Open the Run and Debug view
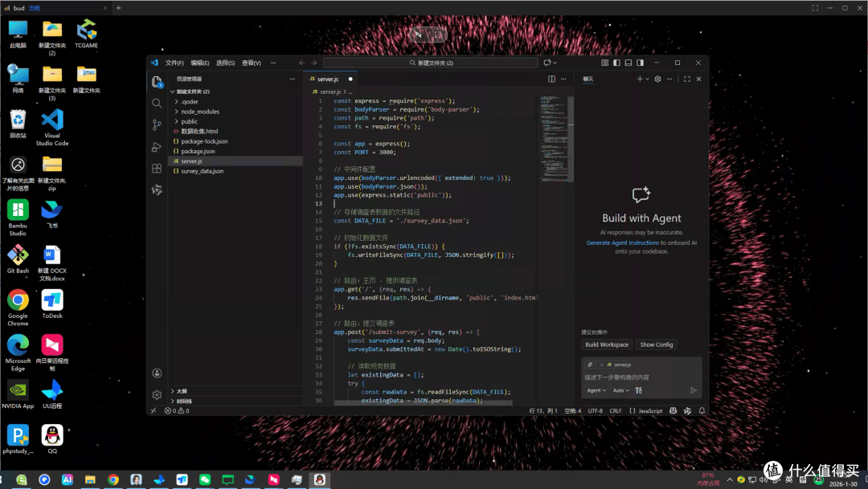The image size is (868, 489). 157,147
